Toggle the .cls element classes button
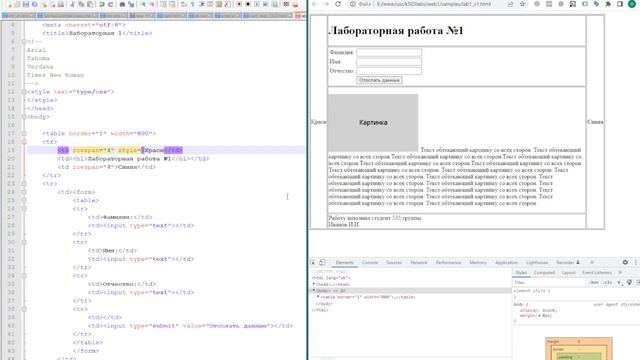Image resolution: width=640 pixels, height=360 pixels. tap(607, 282)
